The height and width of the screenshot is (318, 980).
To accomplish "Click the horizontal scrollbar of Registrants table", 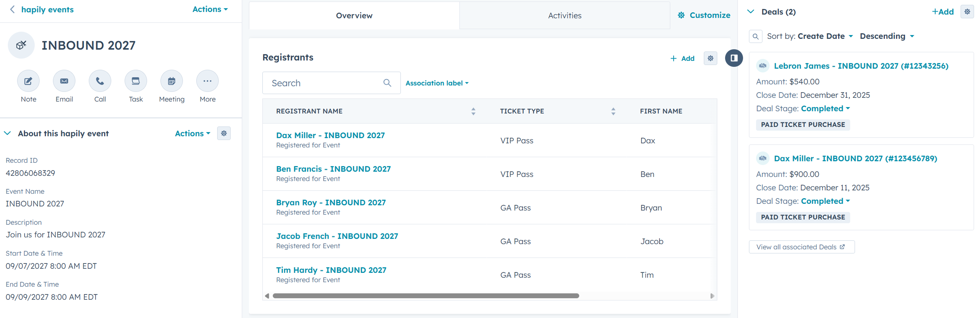I will tap(426, 296).
